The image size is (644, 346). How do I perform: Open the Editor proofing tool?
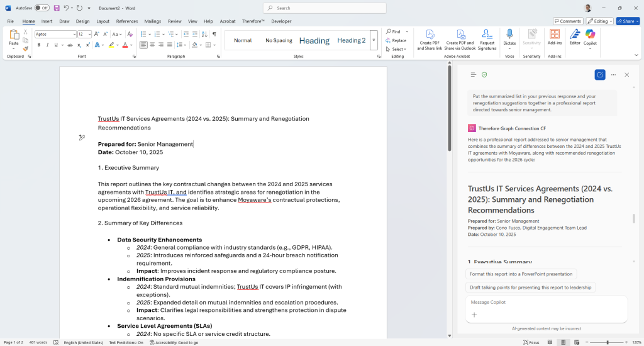(575, 34)
